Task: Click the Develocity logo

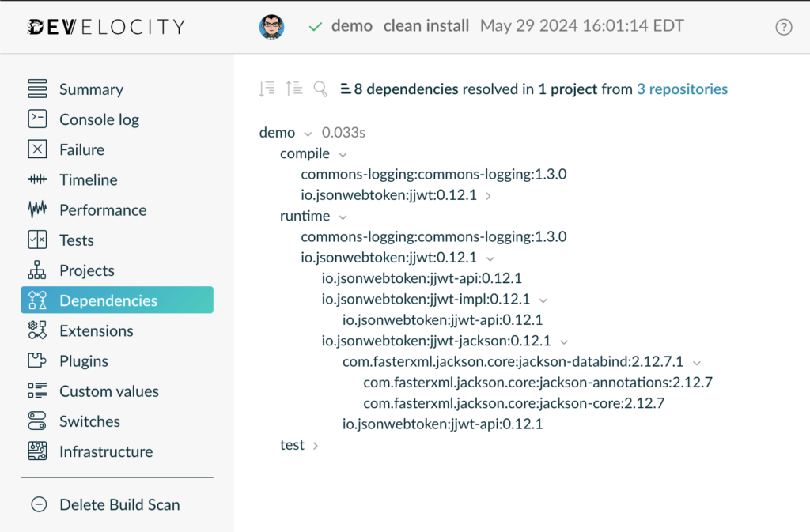Action: (x=105, y=27)
